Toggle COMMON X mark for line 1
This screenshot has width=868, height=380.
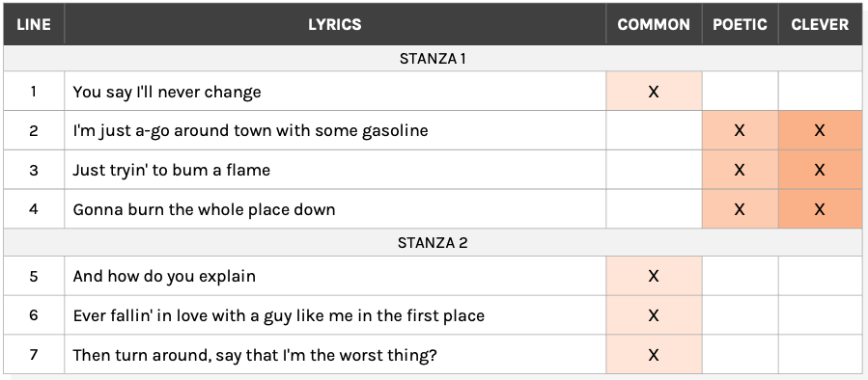[x=654, y=92]
